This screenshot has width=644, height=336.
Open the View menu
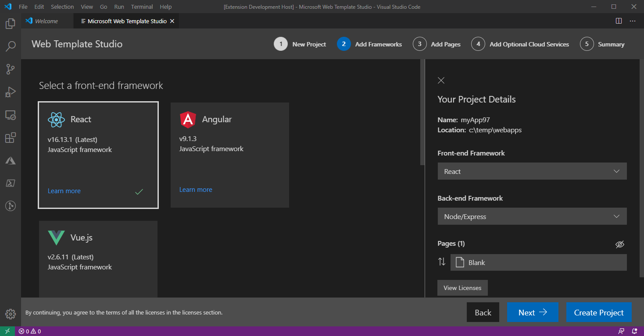click(87, 7)
